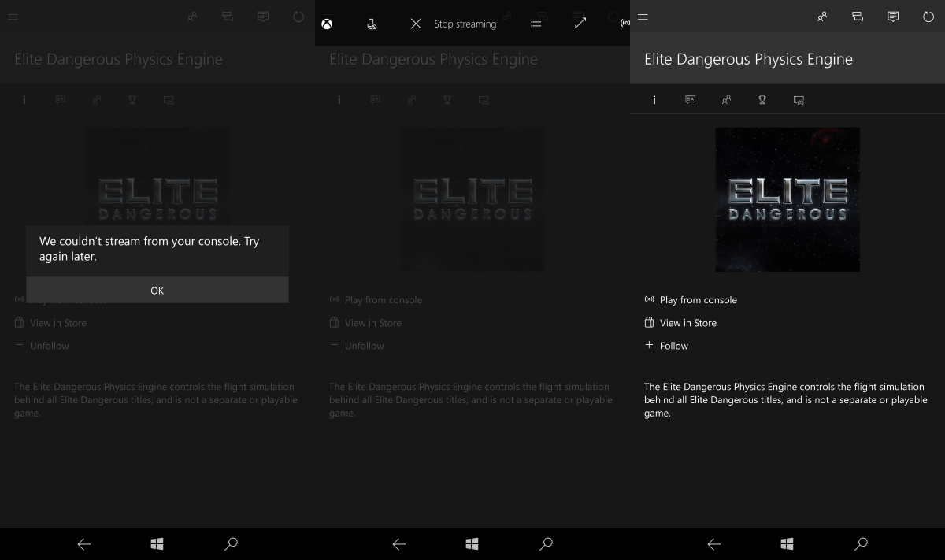Toggle the microphone in the streaming toolbar
Viewport: 945px width, 560px height.
point(370,24)
